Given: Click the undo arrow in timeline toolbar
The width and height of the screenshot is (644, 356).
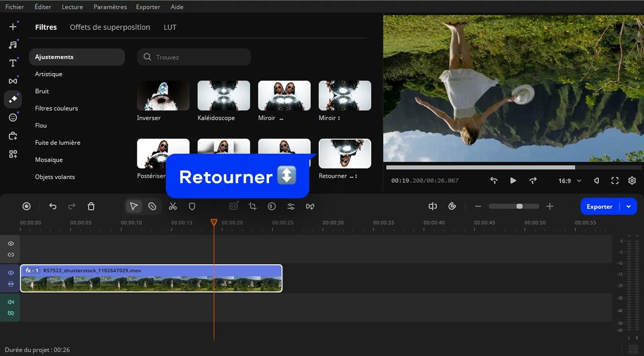Looking at the screenshot, I should [x=53, y=206].
